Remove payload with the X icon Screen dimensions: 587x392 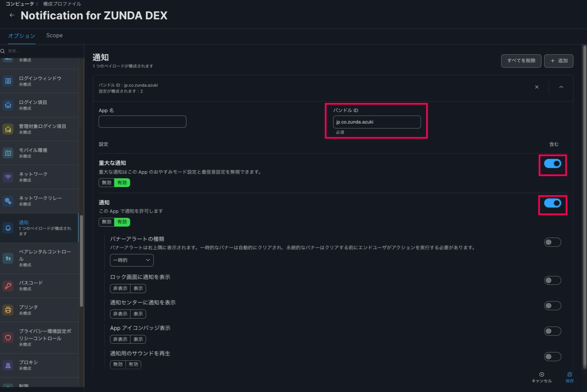click(x=537, y=87)
